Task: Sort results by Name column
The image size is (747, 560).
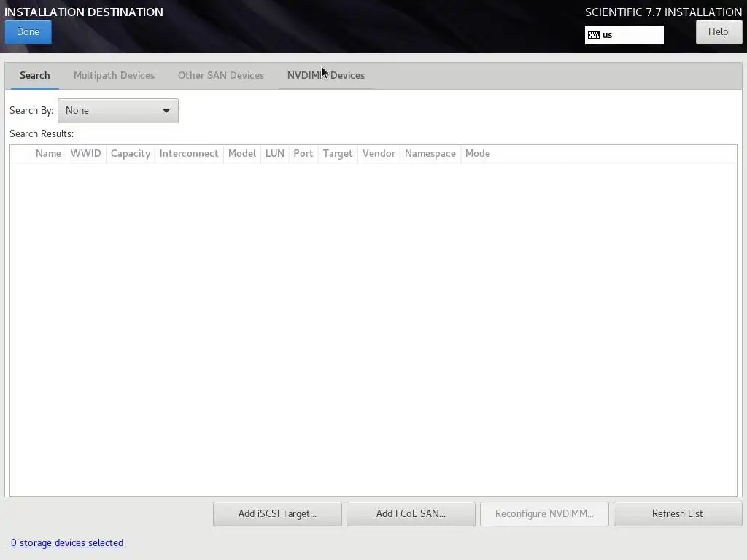Action: coord(49,153)
